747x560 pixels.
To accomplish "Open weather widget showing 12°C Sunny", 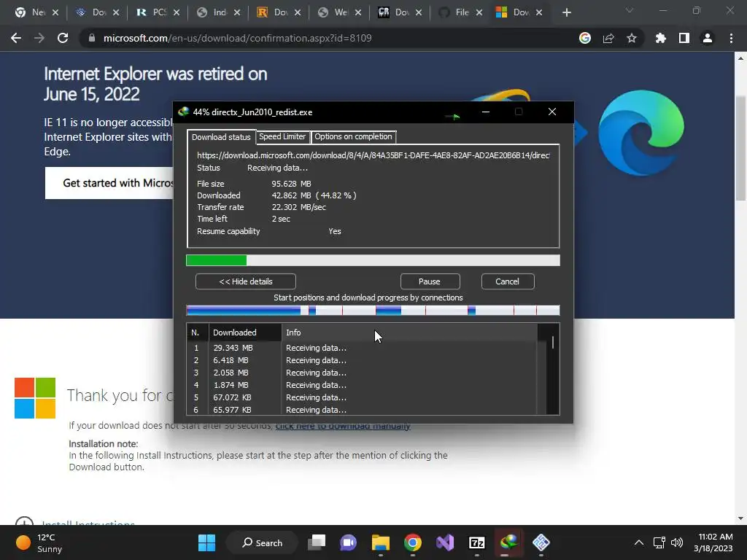I will [39, 542].
